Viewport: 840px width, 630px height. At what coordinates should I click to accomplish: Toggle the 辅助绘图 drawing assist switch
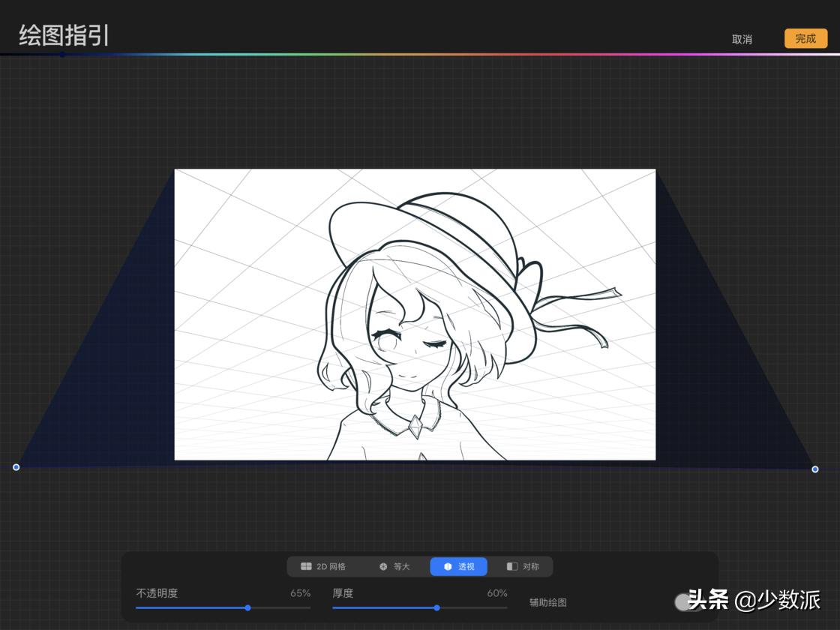coord(685,601)
